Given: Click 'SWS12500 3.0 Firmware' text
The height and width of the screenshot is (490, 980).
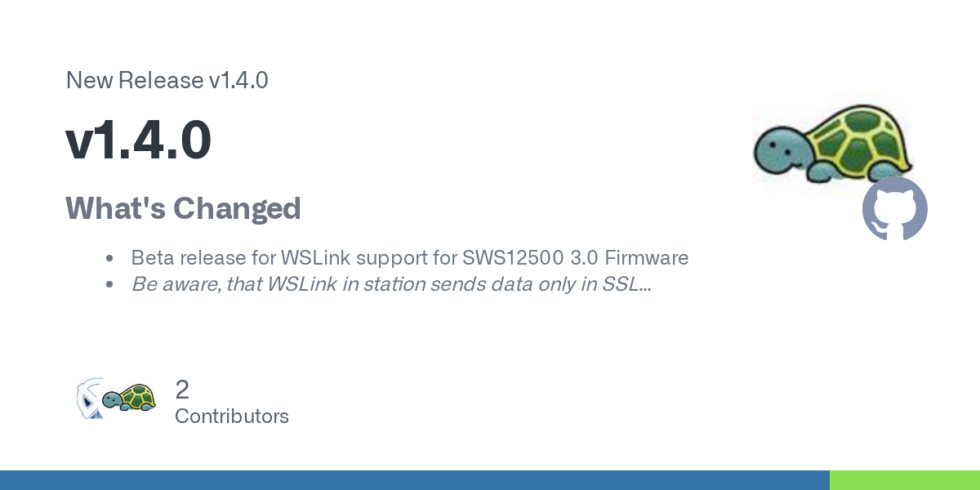Looking at the screenshot, I should click(576, 258).
